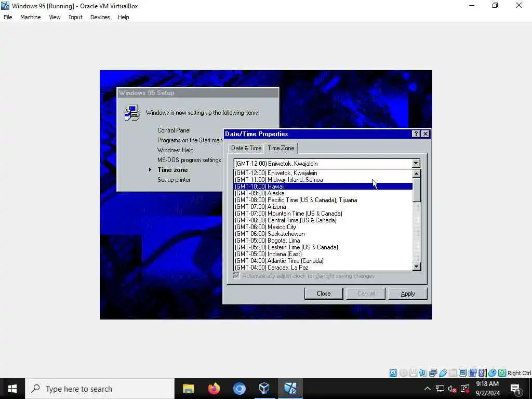Click the shared folders status icon
The height and width of the screenshot is (399, 532).
tap(453, 373)
